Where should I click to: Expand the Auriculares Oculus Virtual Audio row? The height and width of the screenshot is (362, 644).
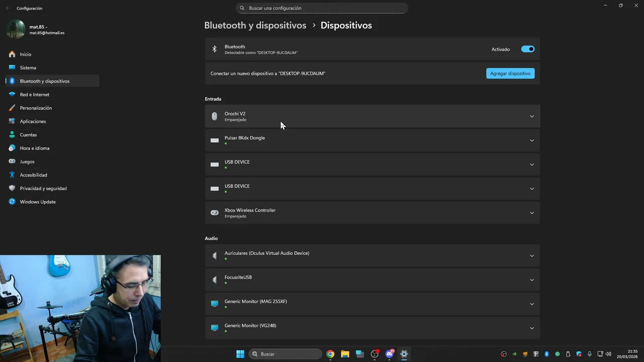(372, 255)
